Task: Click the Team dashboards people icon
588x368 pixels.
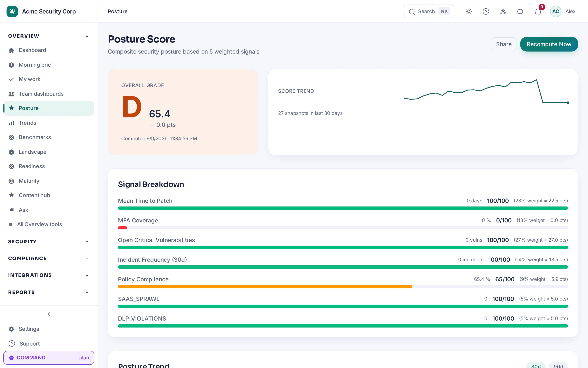Action: (x=11, y=94)
